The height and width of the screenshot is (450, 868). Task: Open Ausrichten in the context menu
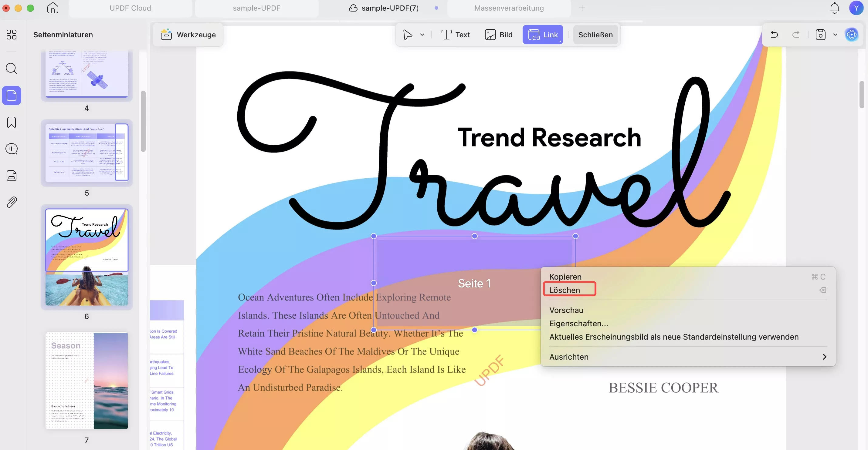tap(688, 357)
